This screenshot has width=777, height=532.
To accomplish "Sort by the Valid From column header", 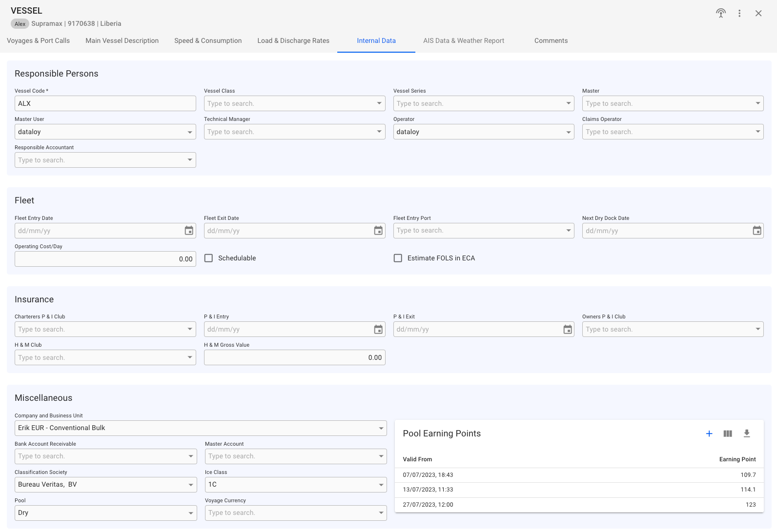I will click(417, 459).
